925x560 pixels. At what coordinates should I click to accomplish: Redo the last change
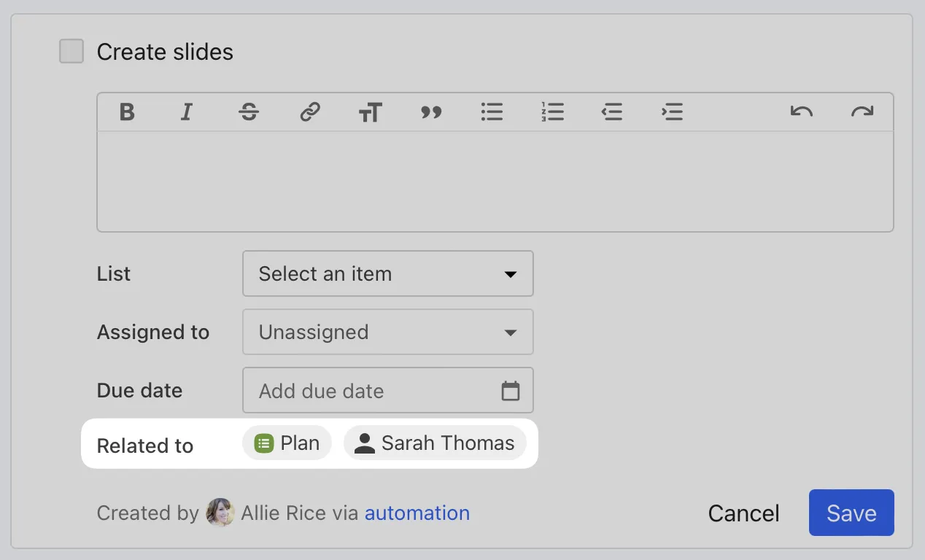(x=862, y=112)
